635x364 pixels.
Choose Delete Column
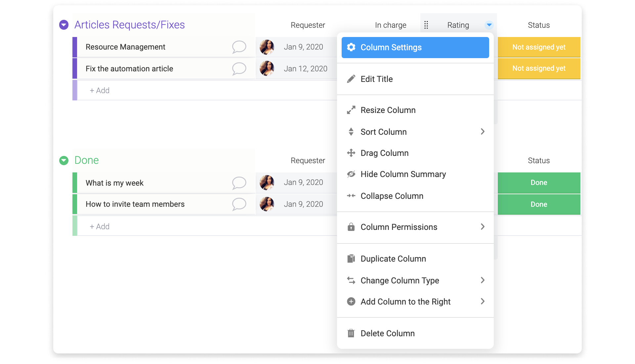415,333
